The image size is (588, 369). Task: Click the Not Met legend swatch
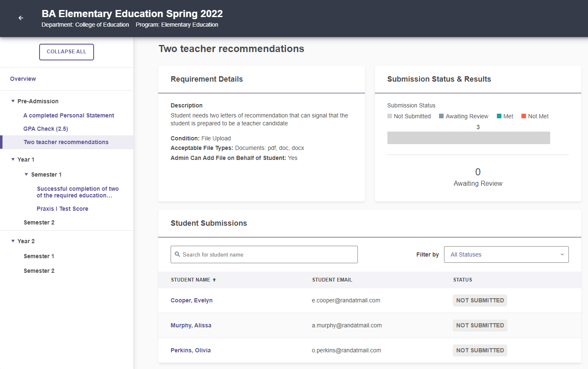point(523,116)
